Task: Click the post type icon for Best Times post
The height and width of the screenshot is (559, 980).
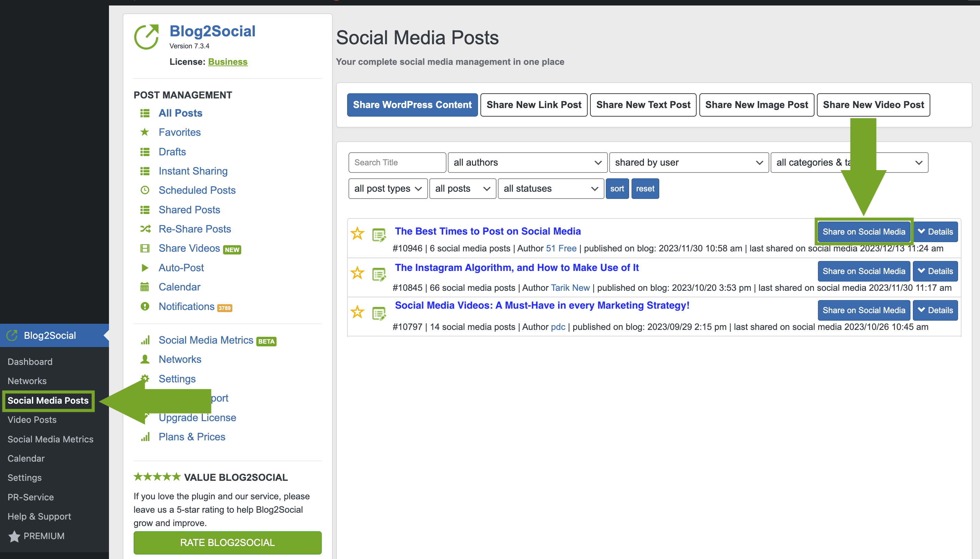Action: [x=379, y=235]
